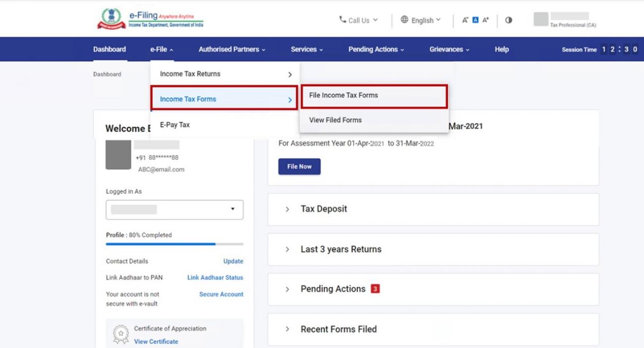Viewport: 644px width, 348px height.
Task: Open the English language globe icon
Action: 405,20
